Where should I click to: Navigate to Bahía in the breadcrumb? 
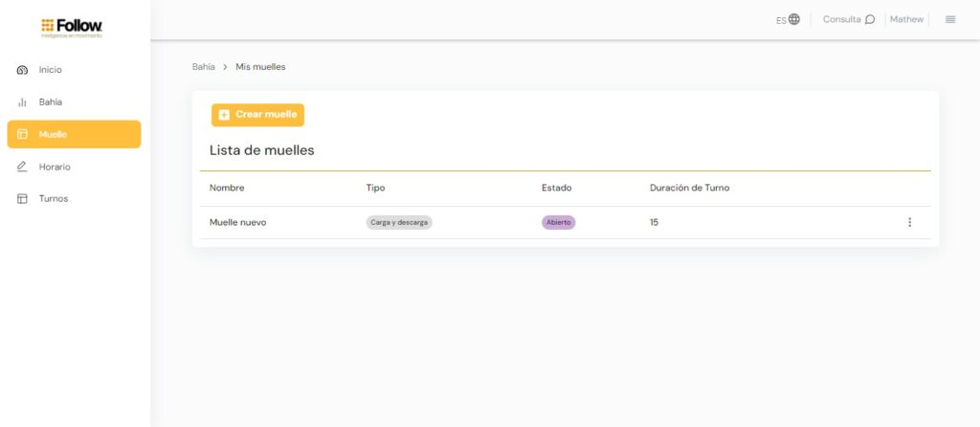click(x=203, y=67)
